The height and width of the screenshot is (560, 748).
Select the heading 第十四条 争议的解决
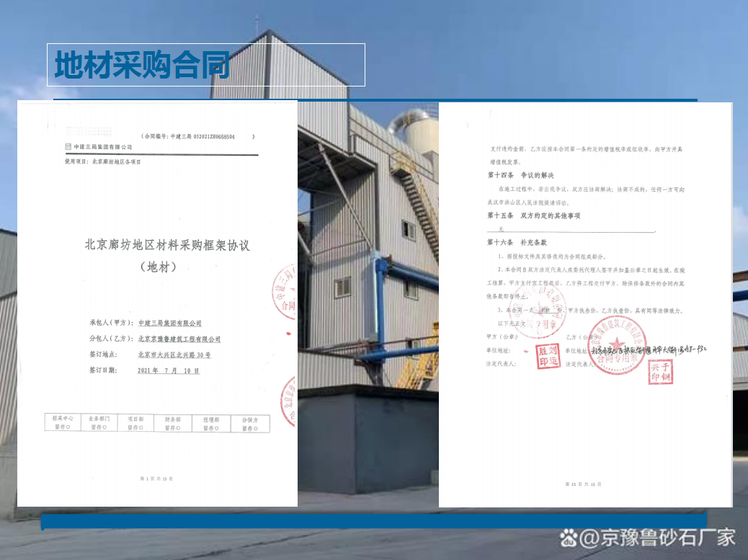coord(520,176)
